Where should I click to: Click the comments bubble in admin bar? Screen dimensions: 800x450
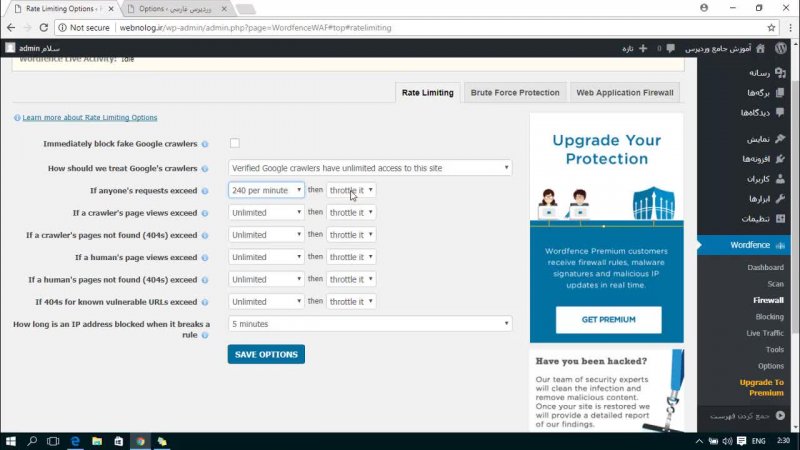click(x=667, y=47)
